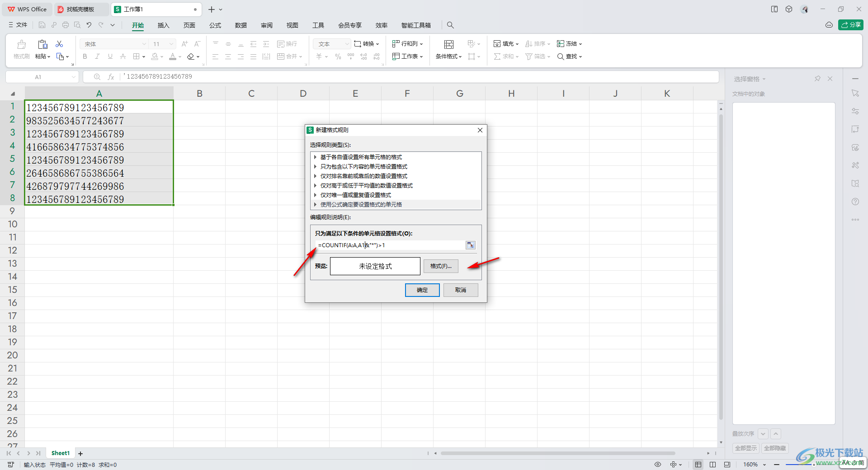
Task: Click the help question icon in right sidebar
Action: tap(855, 202)
